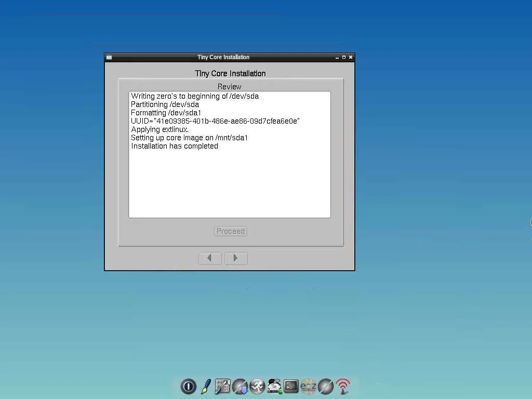The width and height of the screenshot is (532, 399).
Task: Click the 'Installation has completed' line
Action: click(175, 146)
